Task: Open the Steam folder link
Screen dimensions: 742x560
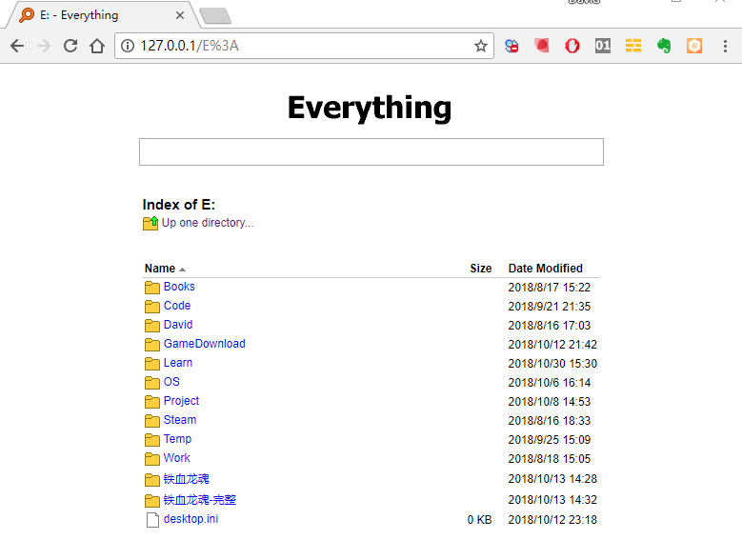Action: pos(179,420)
